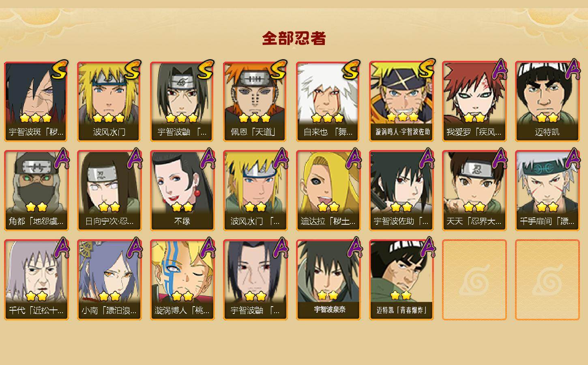588x365 pixels.
Task: Click the three stars on 自来也 card
Action: (328, 118)
